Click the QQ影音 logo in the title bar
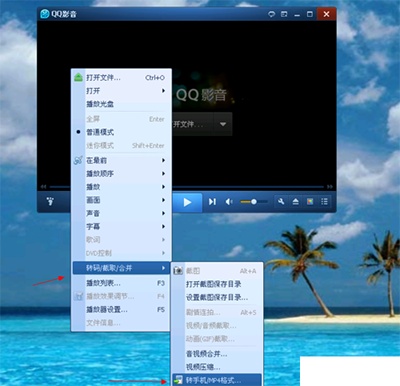 (x=45, y=14)
